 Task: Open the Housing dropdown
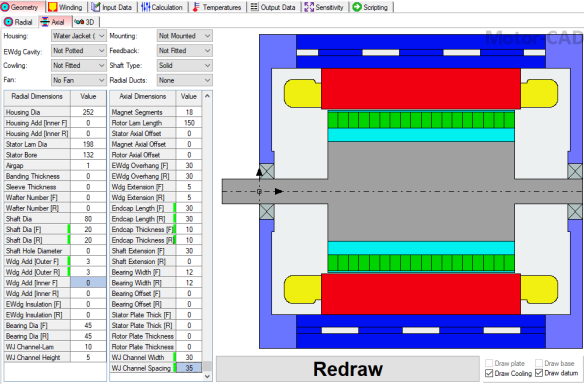[x=79, y=36]
